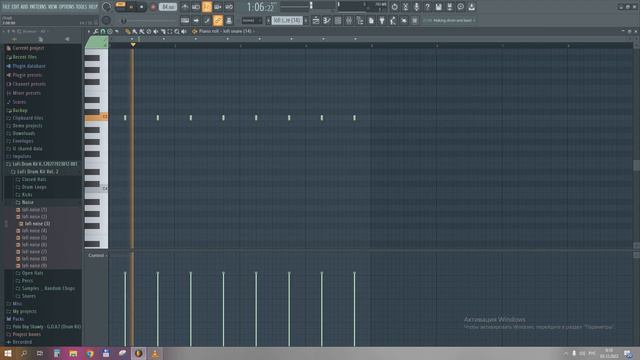Screen dimensions: 640x360
Task: Click the export download icon
Action: coord(471,7)
